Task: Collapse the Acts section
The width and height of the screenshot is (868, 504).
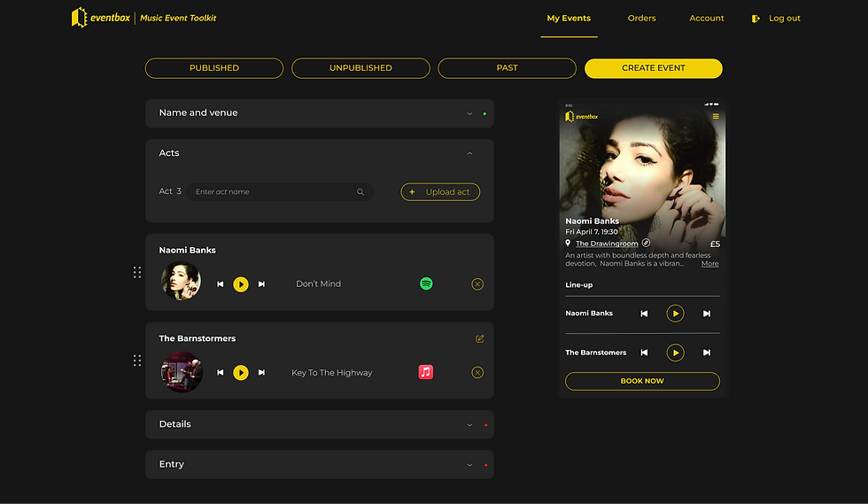Action: coord(469,153)
